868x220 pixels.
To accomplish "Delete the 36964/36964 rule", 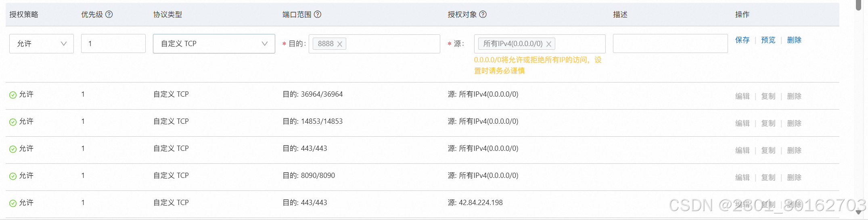I will pyautogui.click(x=794, y=96).
